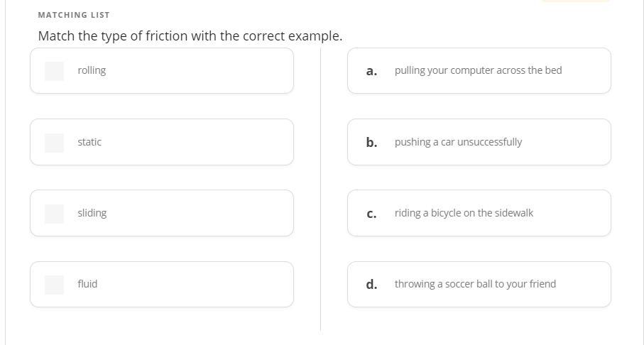This screenshot has height=345, width=644.
Task: Click the answer box beside sliding
Action: (x=54, y=213)
